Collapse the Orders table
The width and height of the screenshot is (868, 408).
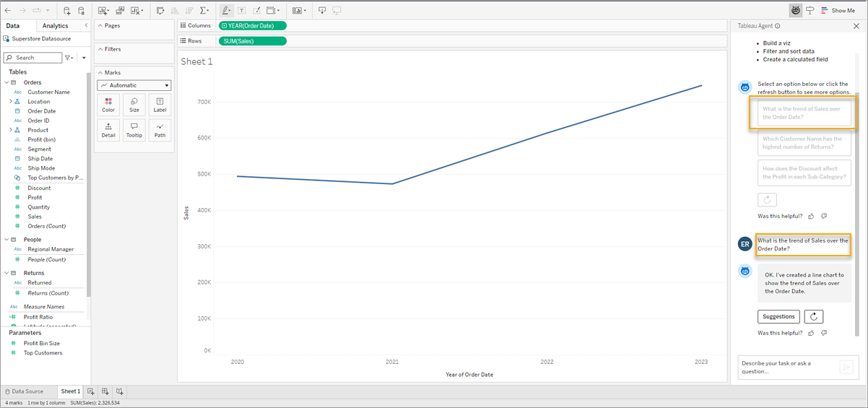pos(6,82)
